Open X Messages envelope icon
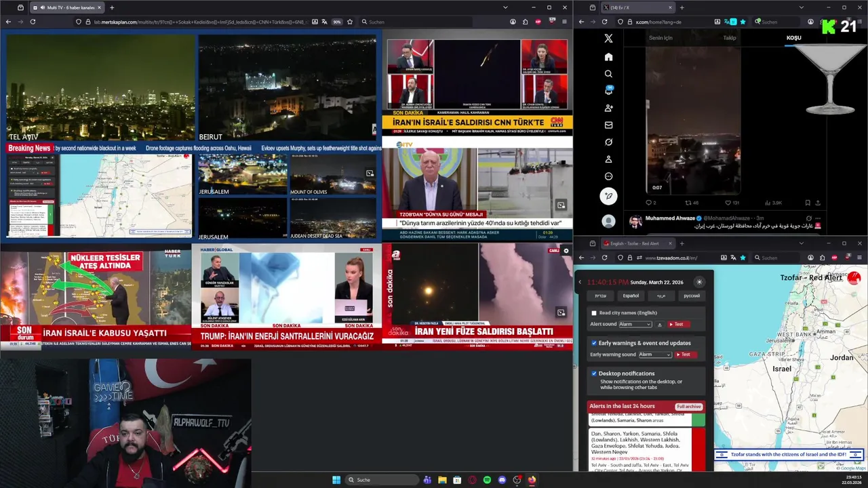 (608, 125)
